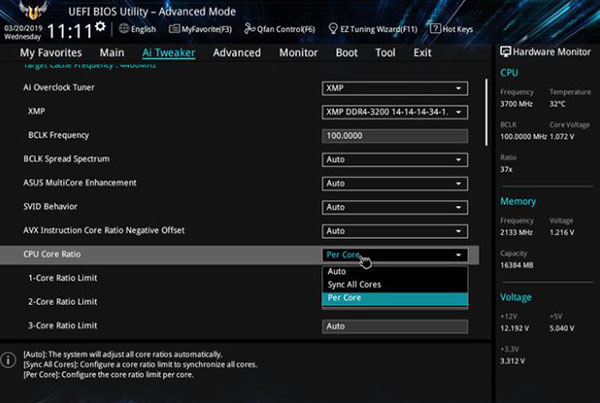Click the settings list vertical scrollbar
Viewport: 600px width, 403px height.
(486, 112)
